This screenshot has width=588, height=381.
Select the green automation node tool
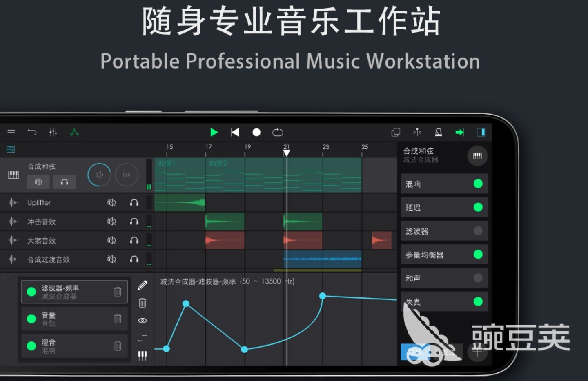pyautogui.click(x=74, y=132)
